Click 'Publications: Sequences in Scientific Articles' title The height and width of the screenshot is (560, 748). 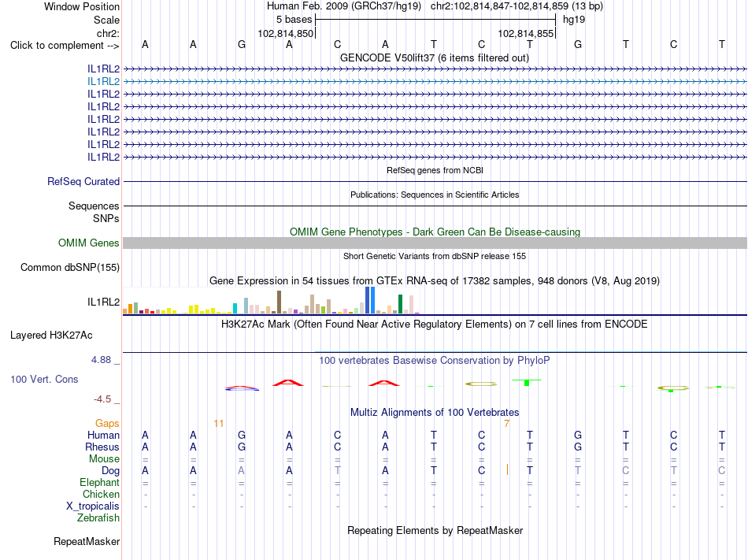[x=435, y=195]
